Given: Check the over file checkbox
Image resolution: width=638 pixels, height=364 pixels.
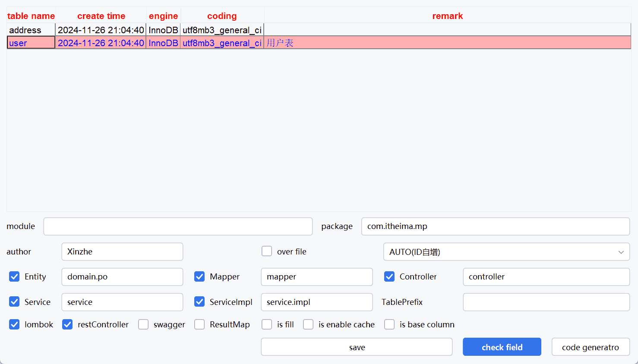Looking at the screenshot, I should point(267,251).
